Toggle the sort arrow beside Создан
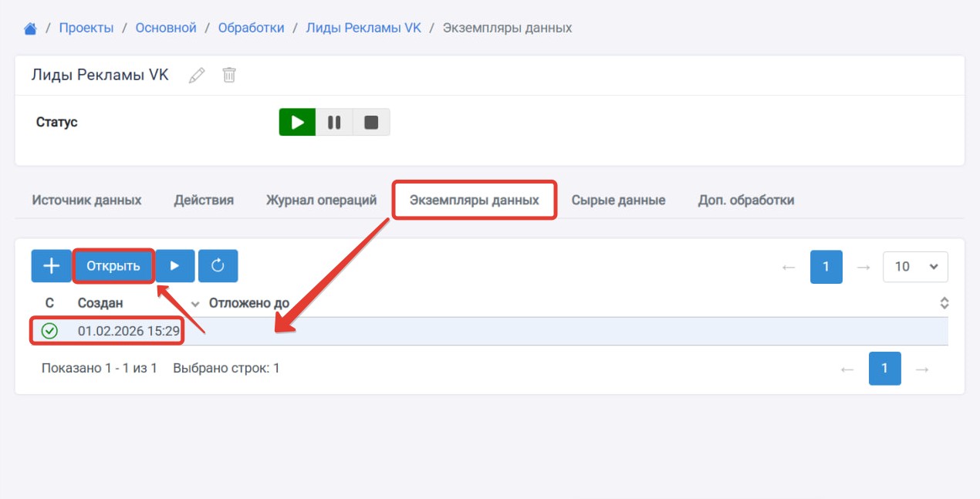This screenshot has height=499, width=980. [x=194, y=304]
